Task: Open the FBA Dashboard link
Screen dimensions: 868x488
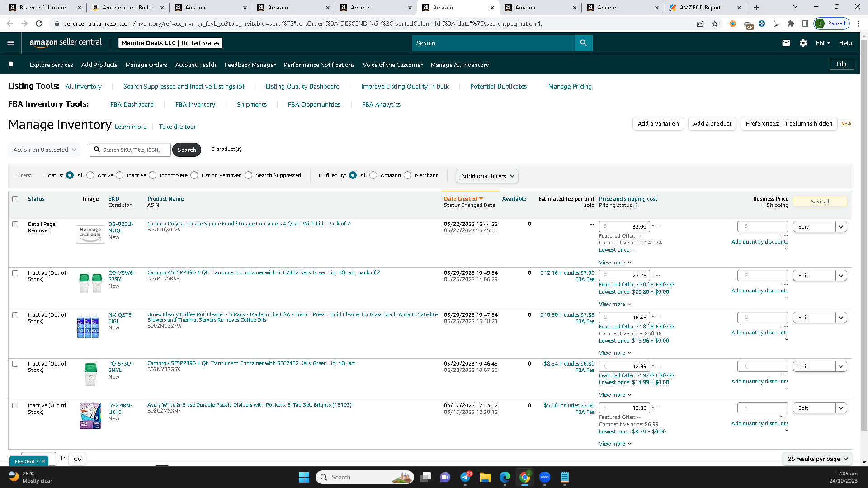Action: pyautogui.click(x=132, y=104)
